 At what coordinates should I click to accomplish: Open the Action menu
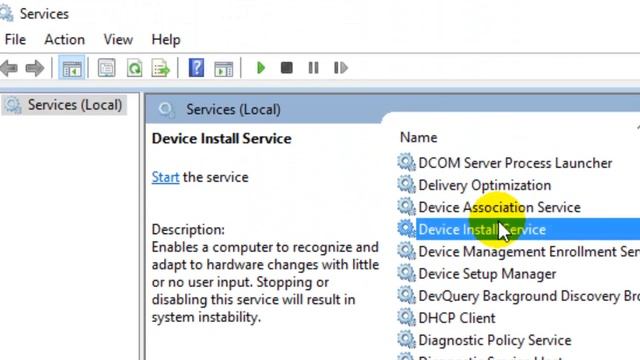[64, 40]
